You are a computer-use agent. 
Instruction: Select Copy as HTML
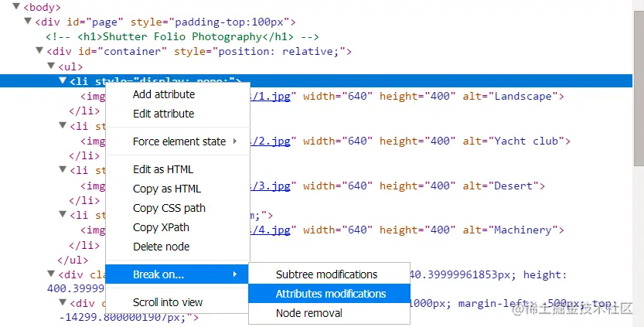[178, 189]
